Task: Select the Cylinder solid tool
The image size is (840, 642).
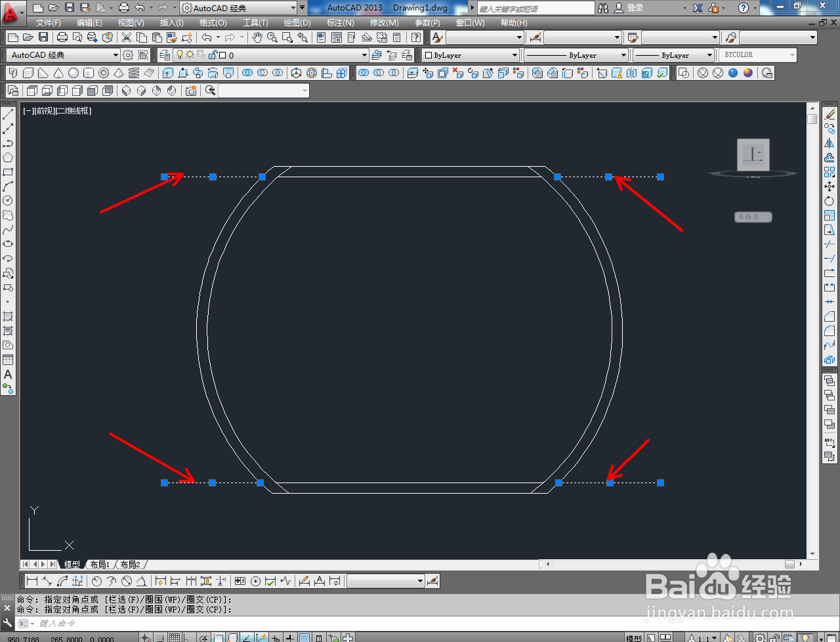Action: 89,73
